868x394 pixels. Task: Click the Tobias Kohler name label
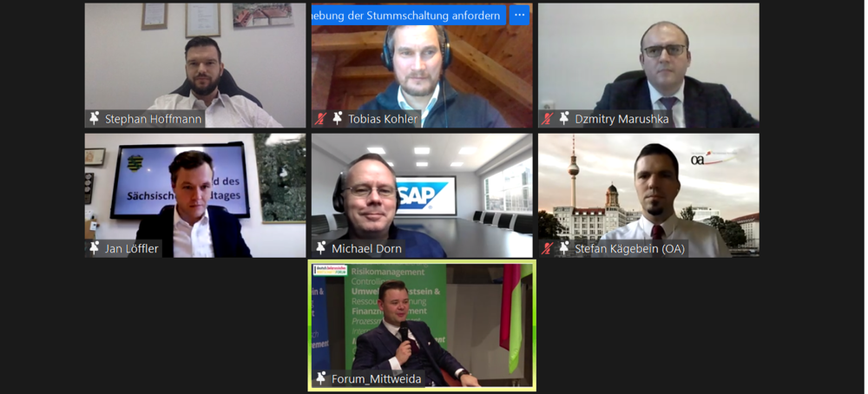tap(383, 119)
